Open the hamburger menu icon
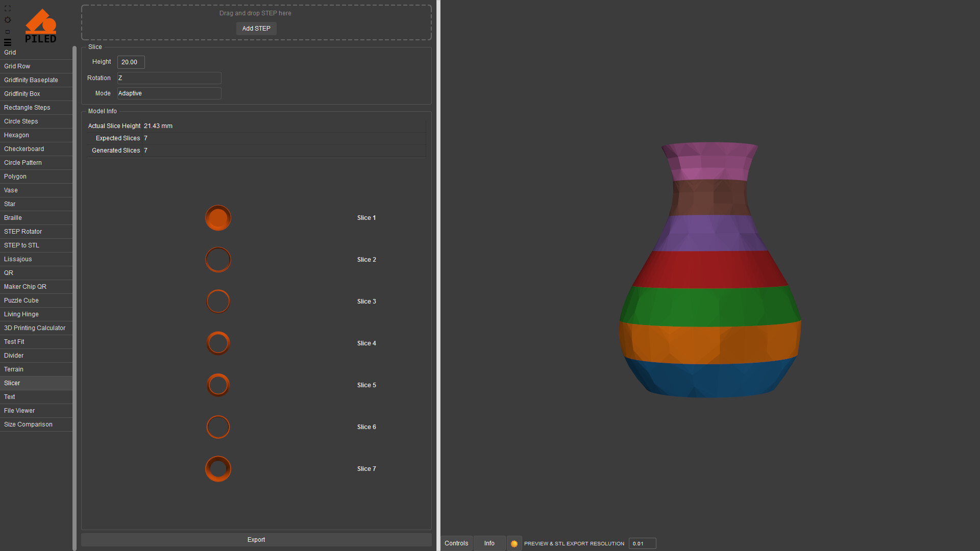This screenshot has height=551, width=980. [7, 42]
